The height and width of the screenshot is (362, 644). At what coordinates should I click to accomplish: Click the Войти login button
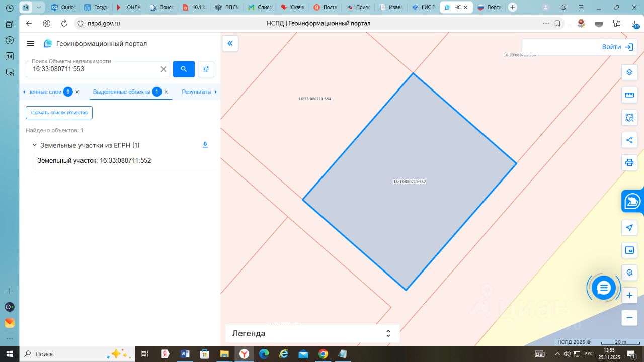(x=618, y=47)
